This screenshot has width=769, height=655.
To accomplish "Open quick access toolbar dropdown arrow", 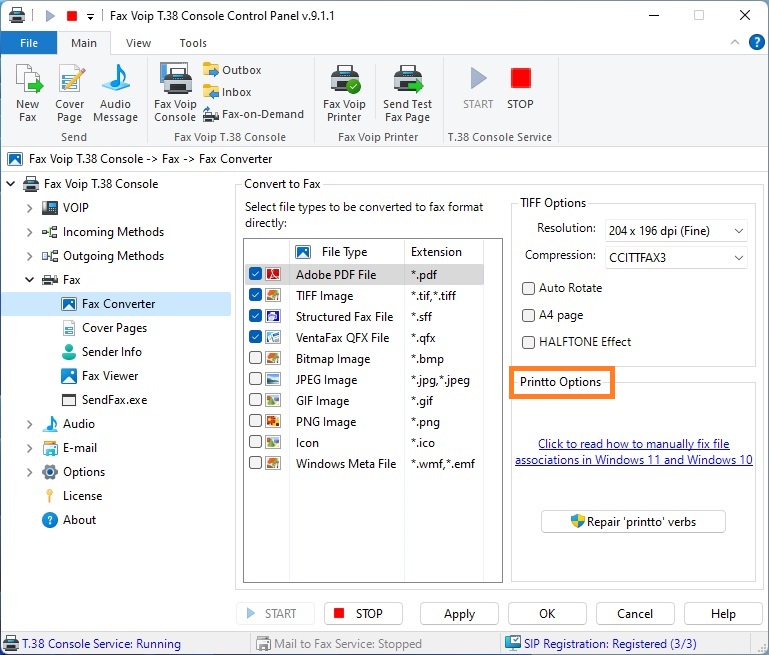I will pos(90,17).
